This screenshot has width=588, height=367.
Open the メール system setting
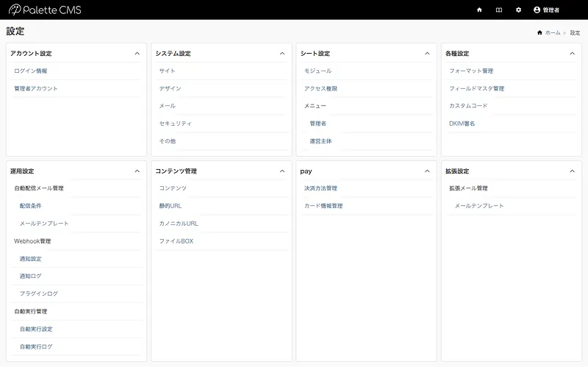168,106
